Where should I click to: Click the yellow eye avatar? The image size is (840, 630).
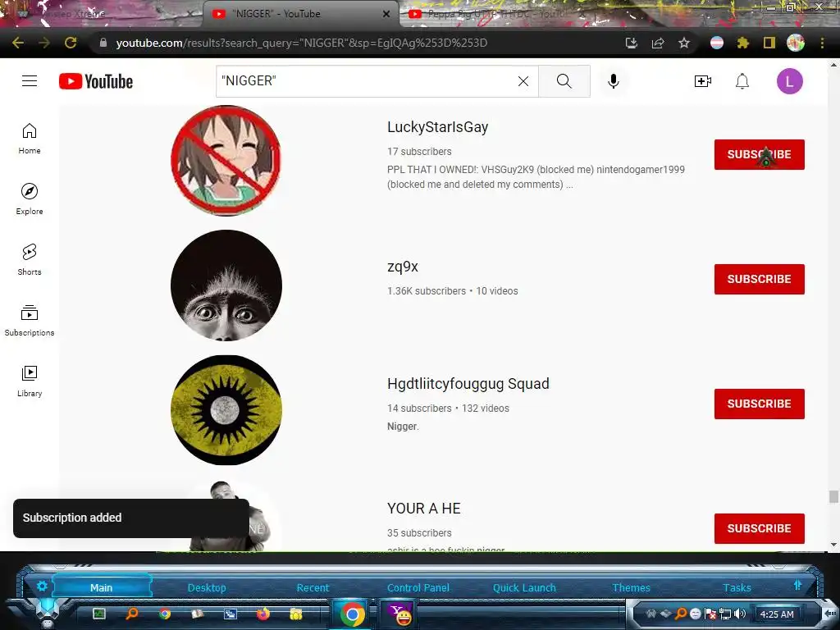coord(226,410)
